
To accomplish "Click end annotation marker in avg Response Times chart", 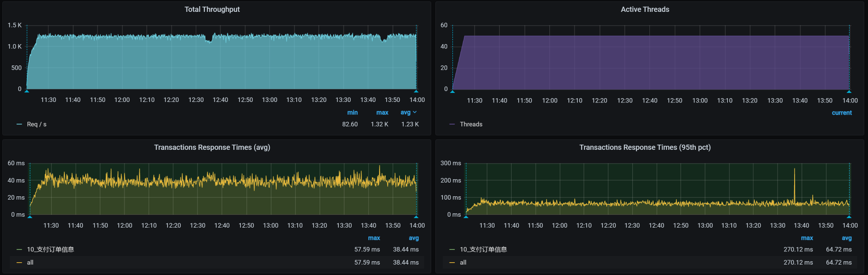I will [x=416, y=216].
